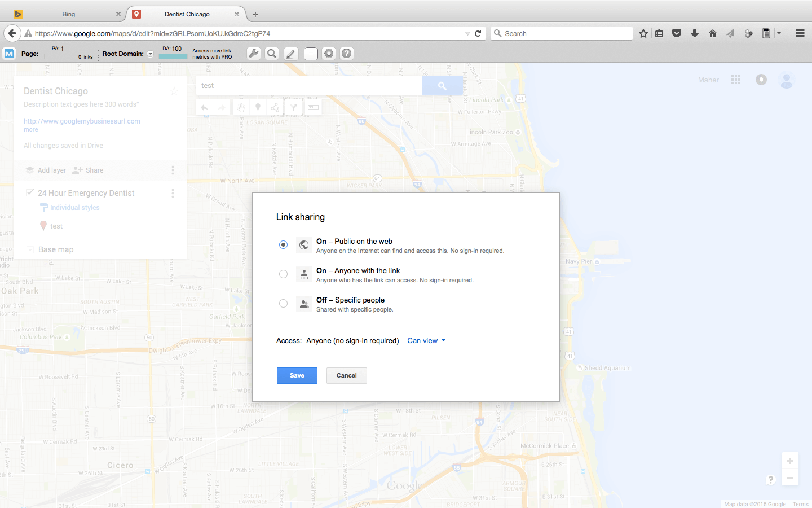Click the 'more' description link
The image size is (812, 508).
(31, 129)
